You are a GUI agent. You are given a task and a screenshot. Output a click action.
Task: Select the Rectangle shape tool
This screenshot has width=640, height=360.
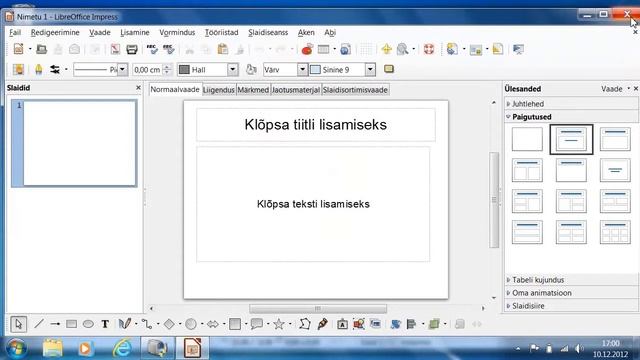(71, 324)
